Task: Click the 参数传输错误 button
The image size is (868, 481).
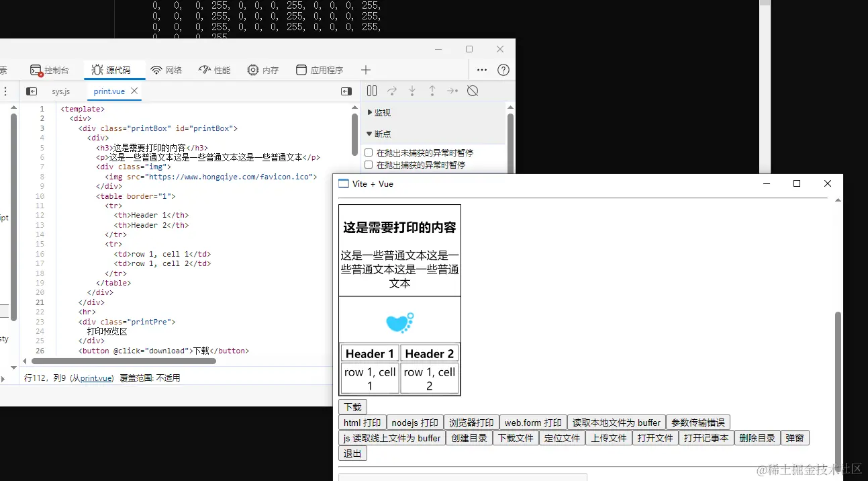Action: point(697,423)
